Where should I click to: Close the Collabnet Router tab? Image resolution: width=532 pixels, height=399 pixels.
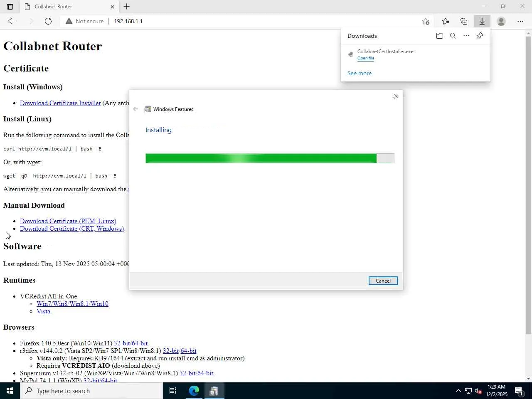[112, 7]
